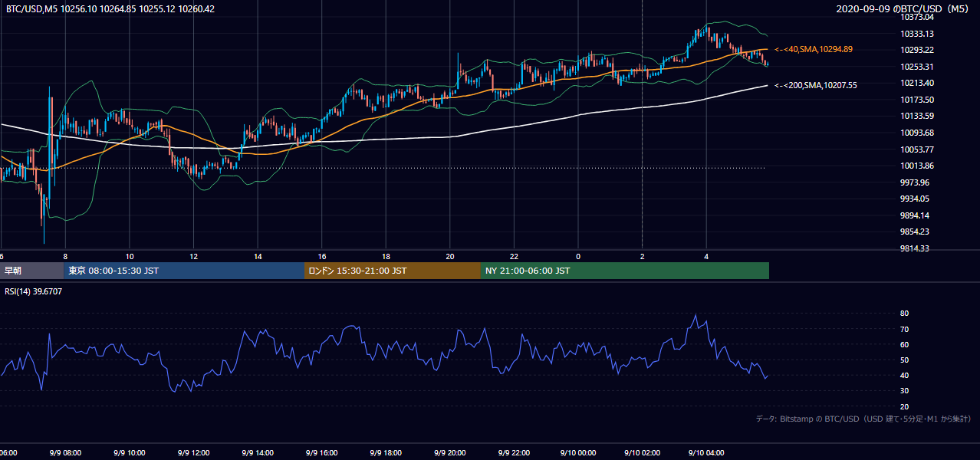This screenshot has height=460, width=980.
Task: Click price axis value 10293.22
Action: [917, 50]
